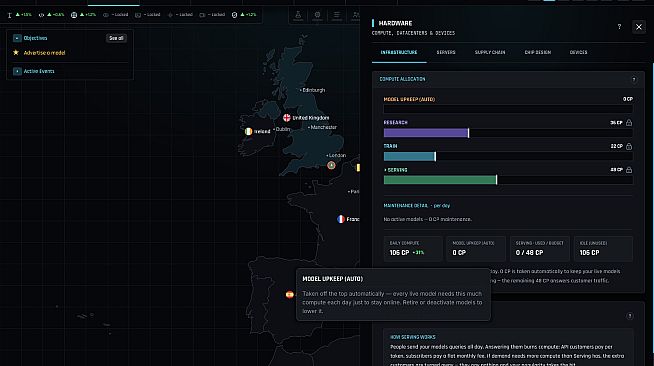
Task: Select the fourth locked stat icon in the top bar
Action: tap(202, 15)
